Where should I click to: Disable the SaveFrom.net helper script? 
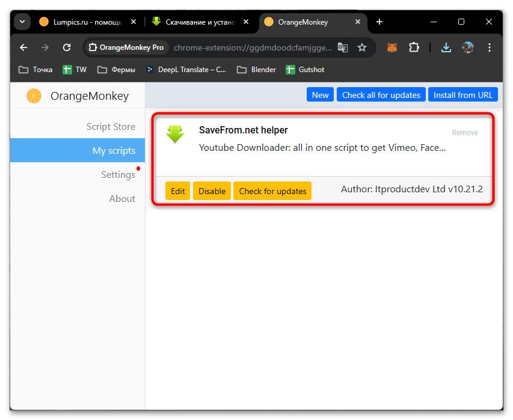click(x=212, y=191)
